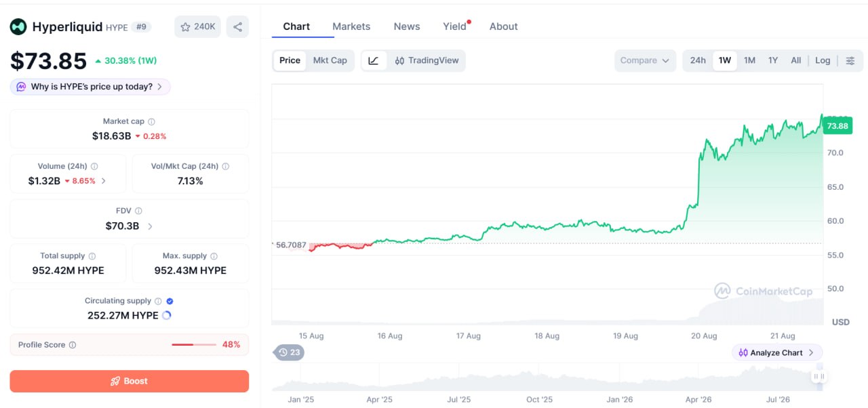This screenshot has height=408, width=868.
Task: Click the Profile Score info icon
Action: (73, 345)
